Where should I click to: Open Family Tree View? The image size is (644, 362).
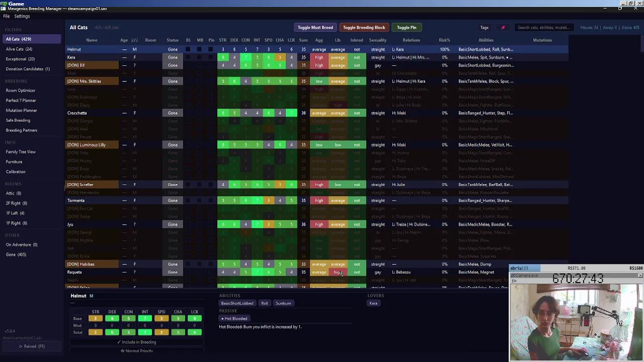click(32, 152)
